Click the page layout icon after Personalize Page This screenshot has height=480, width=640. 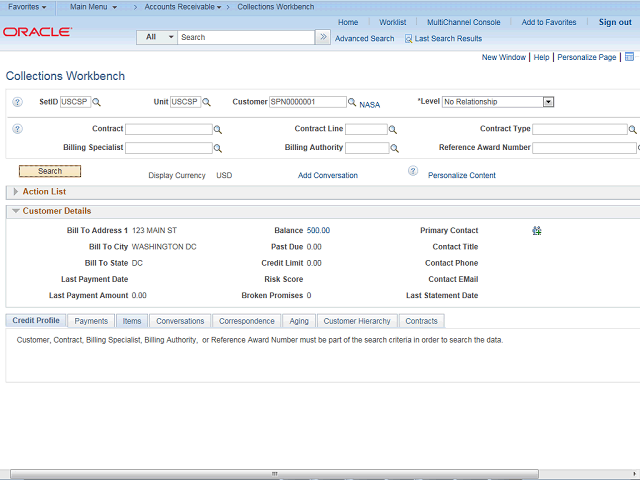[x=629, y=57]
